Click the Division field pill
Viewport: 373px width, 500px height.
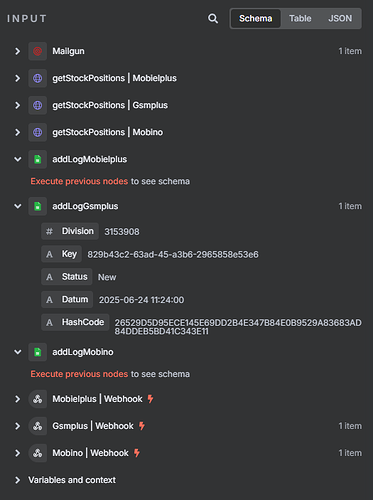point(70,231)
